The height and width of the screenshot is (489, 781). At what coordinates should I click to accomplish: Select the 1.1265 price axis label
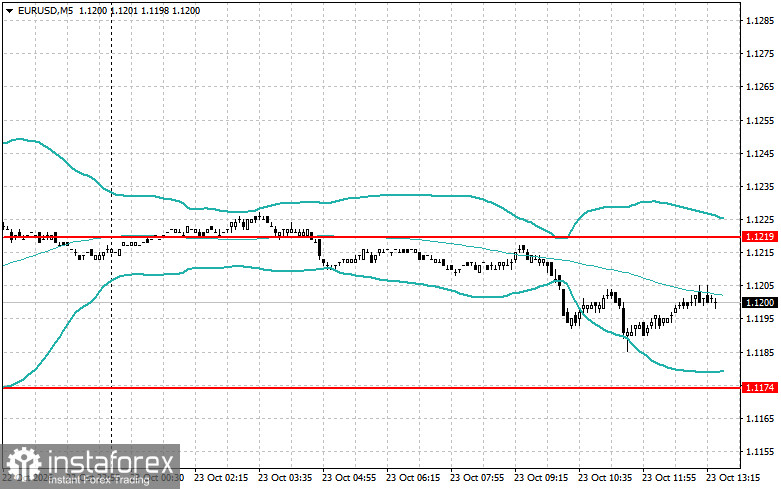click(761, 87)
